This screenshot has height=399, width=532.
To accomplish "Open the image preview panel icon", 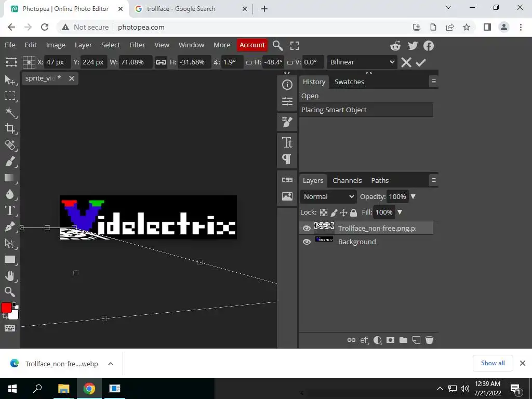I will click(287, 196).
